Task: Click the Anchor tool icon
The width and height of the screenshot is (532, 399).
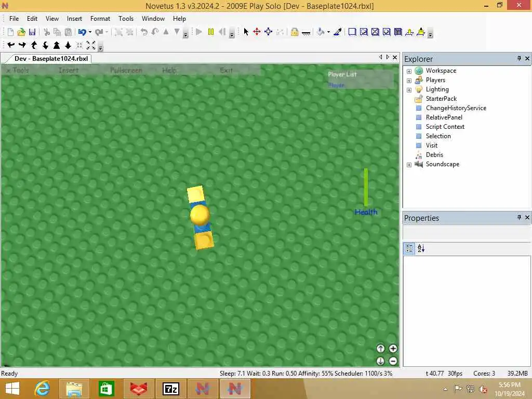Action: click(x=305, y=33)
